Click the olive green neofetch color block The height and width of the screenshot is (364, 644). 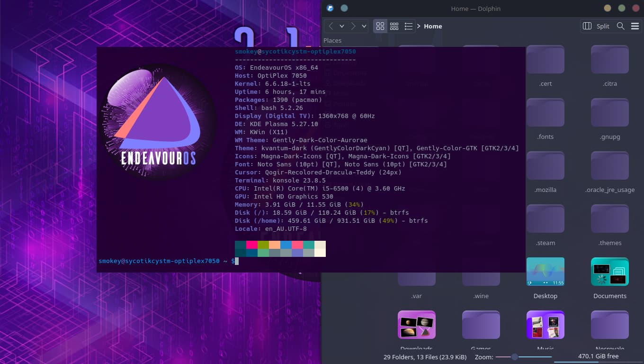point(263,245)
